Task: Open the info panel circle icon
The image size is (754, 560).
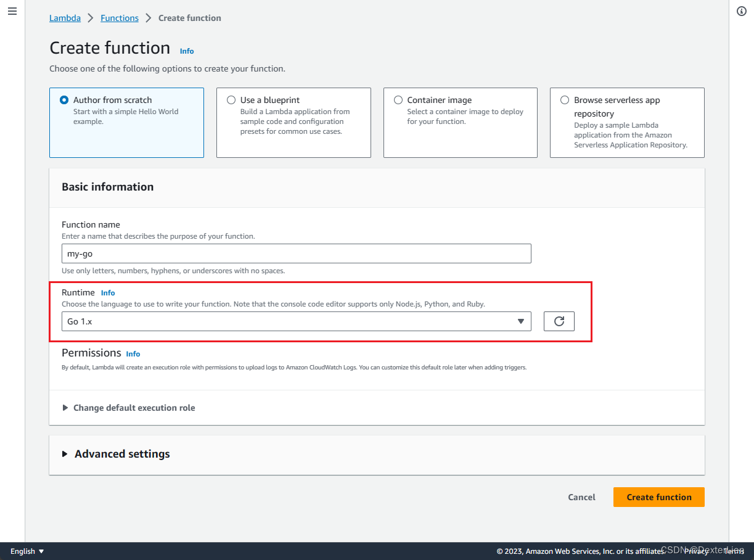Action: tap(742, 12)
